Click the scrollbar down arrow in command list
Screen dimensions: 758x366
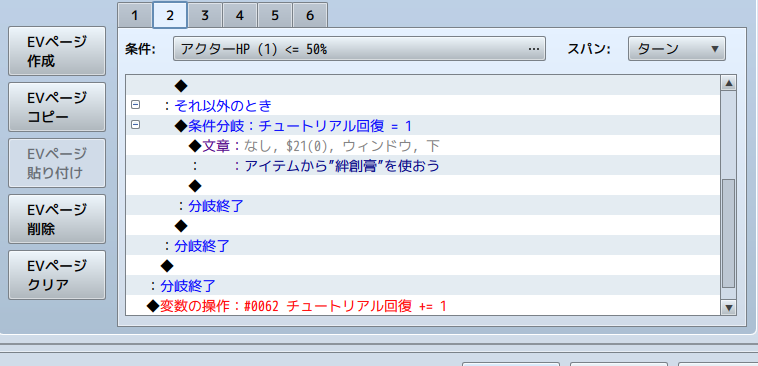(x=729, y=307)
